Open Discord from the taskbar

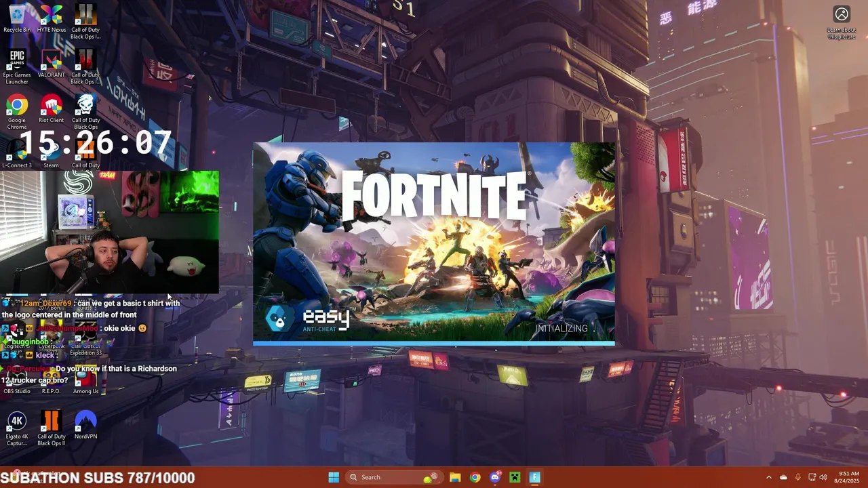pos(494,477)
